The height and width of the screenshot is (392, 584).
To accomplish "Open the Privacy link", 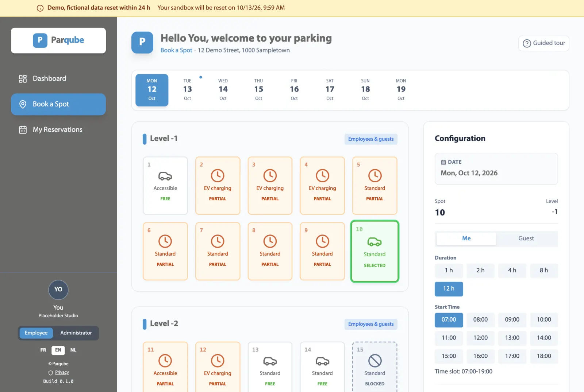I will tap(62, 372).
